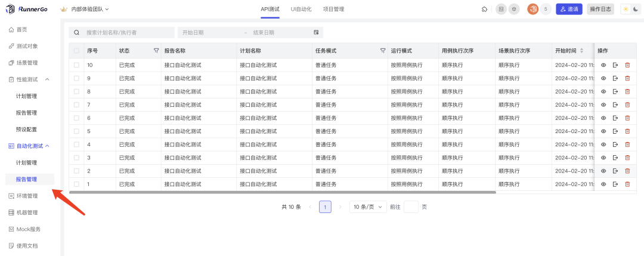Open 预设配置 under 性能测试
Image resolution: width=644 pixels, height=256 pixels.
point(27,129)
